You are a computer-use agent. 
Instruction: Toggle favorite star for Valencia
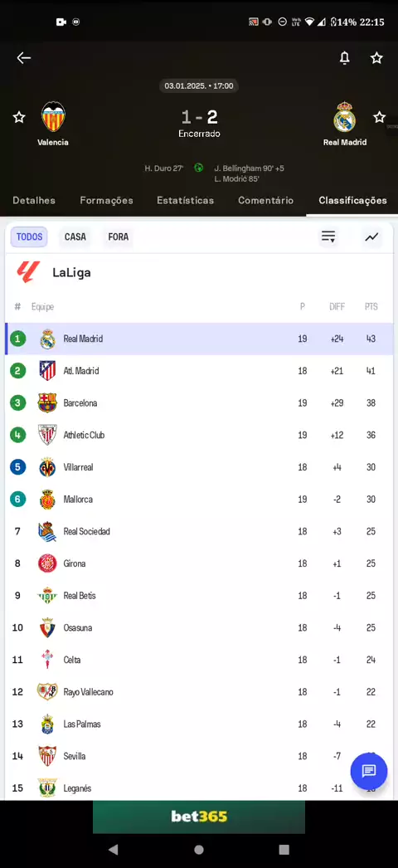19,117
